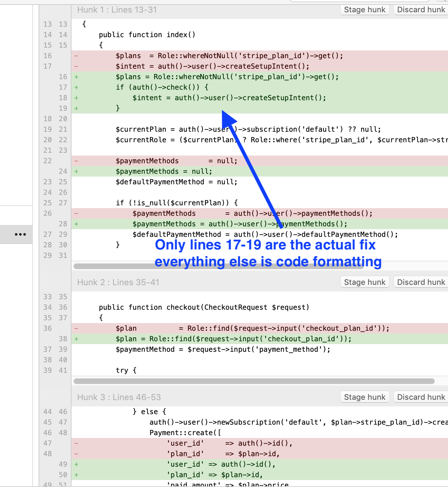Stage hunk 1 covering lines 13-31
This screenshot has width=448, height=487.
click(x=365, y=10)
